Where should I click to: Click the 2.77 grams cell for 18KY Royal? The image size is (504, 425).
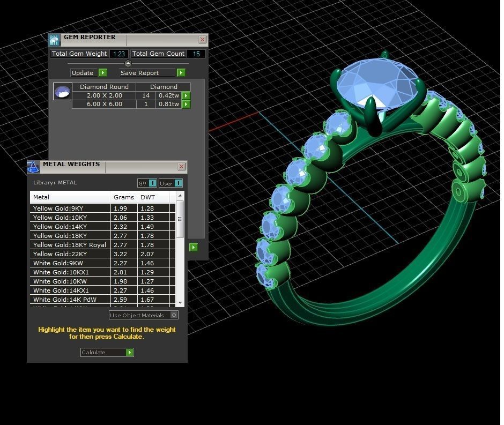pyautogui.click(x=124, y=245)
